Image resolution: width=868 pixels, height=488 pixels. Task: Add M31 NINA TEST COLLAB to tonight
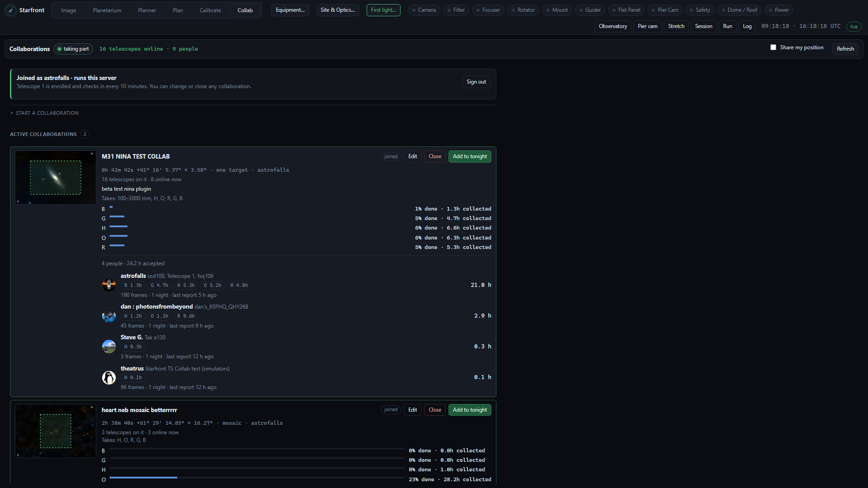[470, 156]
